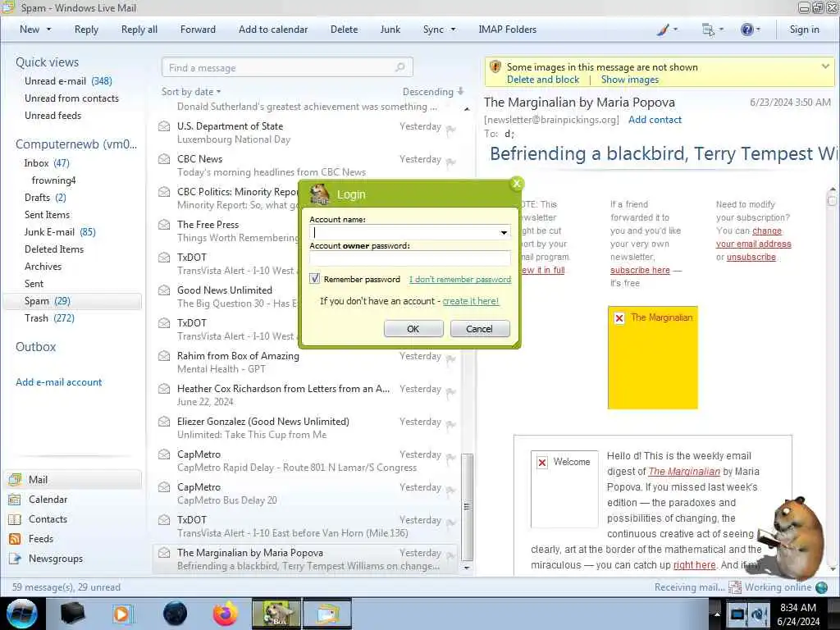Click the security shield icon in the images warning bar
The width and height of the screenshot is (840, 630).
click(495, 67)
